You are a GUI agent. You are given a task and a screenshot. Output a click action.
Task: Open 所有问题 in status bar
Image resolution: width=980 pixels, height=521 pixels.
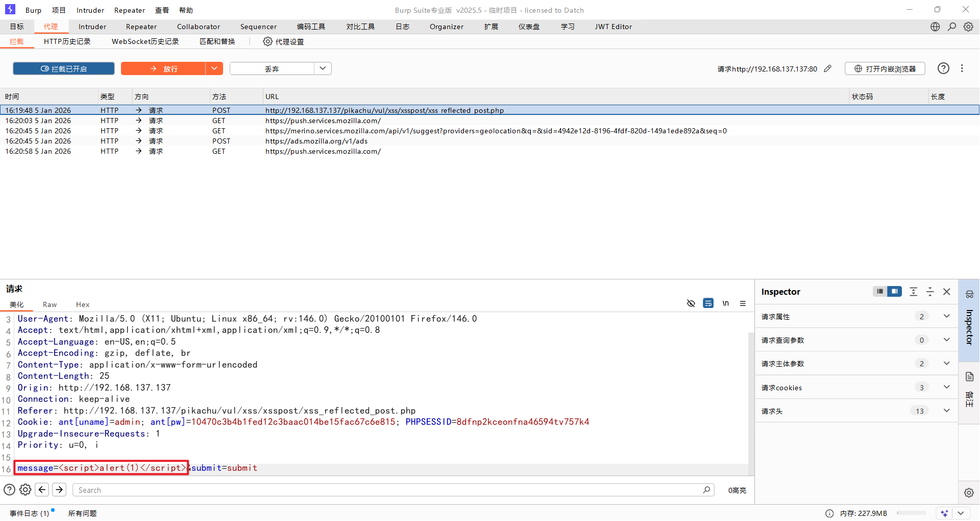(x=83, y=513)
